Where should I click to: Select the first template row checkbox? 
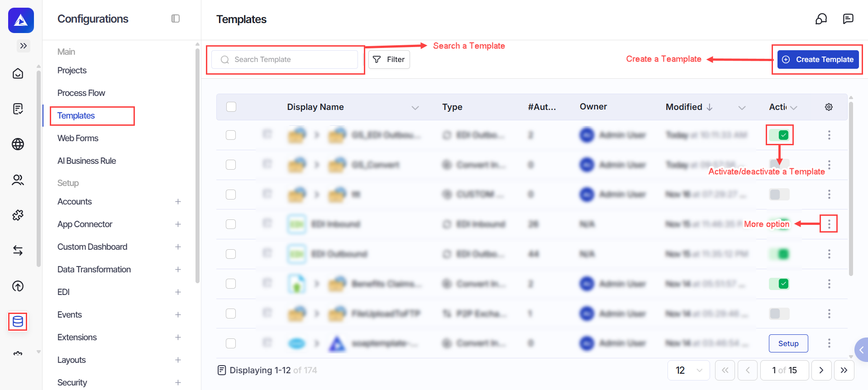231,135
